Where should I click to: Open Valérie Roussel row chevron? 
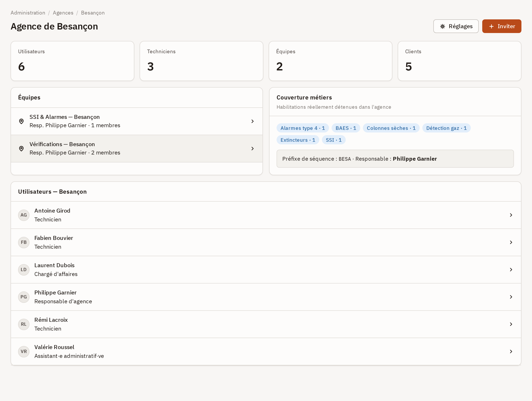(511, 351)
